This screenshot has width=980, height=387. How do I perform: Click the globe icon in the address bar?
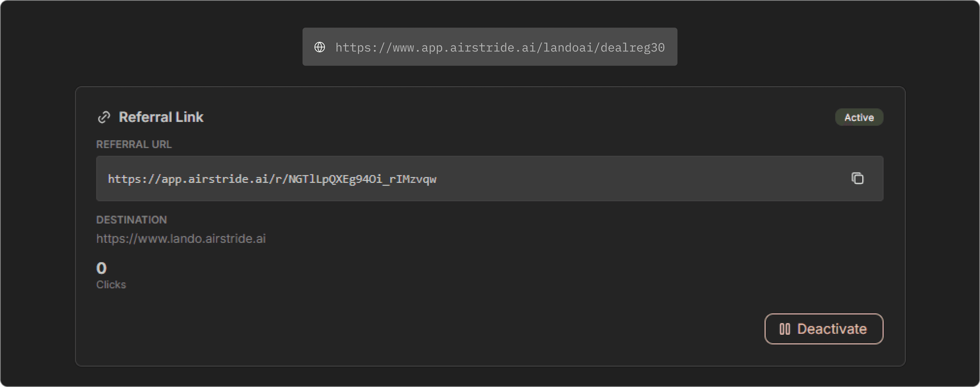click(320, 47)
